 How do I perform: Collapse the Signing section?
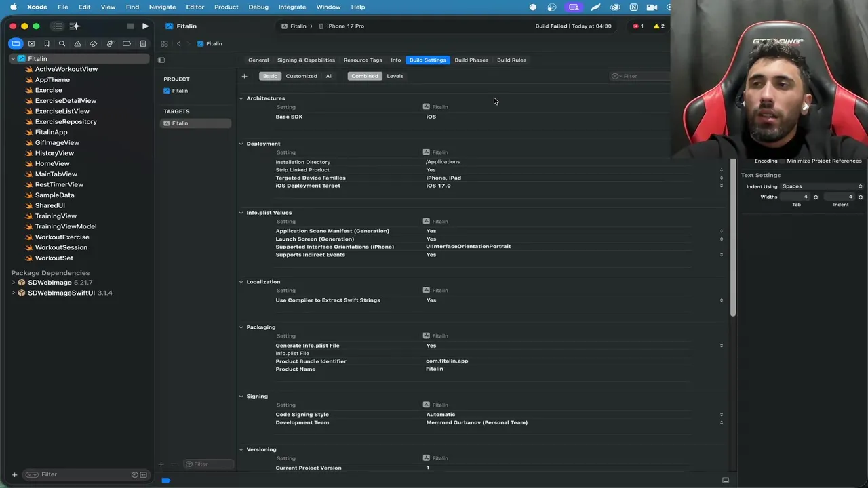click(x=241, y=396)
